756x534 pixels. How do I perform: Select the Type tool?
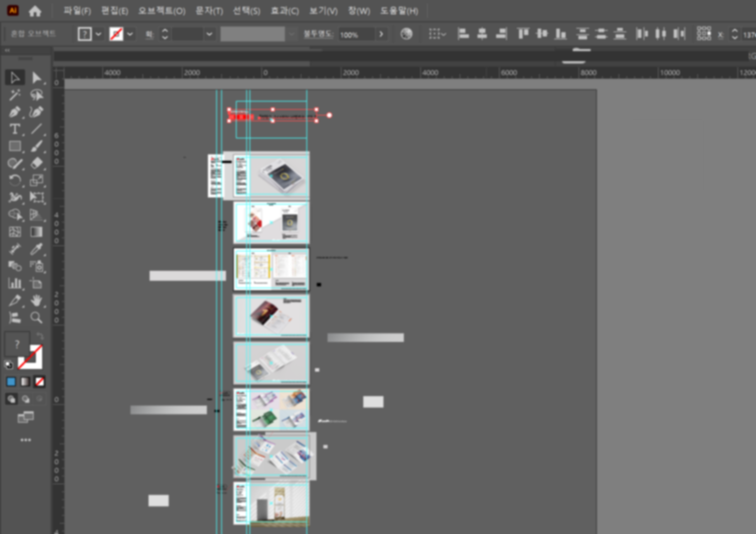[x=14, y=129]
